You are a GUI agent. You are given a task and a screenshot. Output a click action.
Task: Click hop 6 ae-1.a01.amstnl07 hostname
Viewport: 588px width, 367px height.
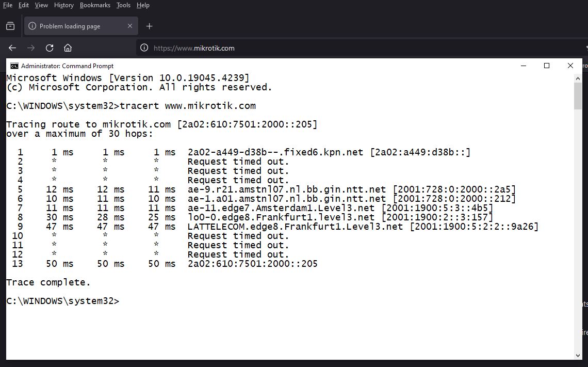point(286,199)
